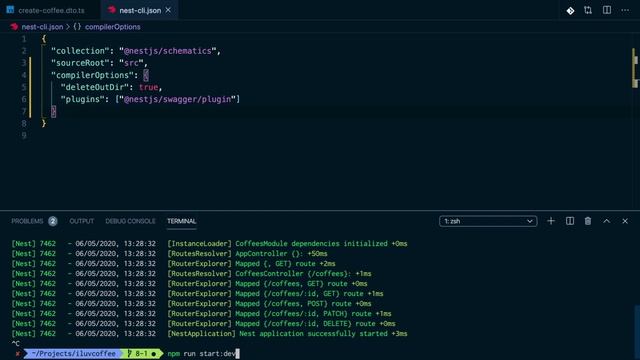Click line number 9 in the gutter

(24, 136)
